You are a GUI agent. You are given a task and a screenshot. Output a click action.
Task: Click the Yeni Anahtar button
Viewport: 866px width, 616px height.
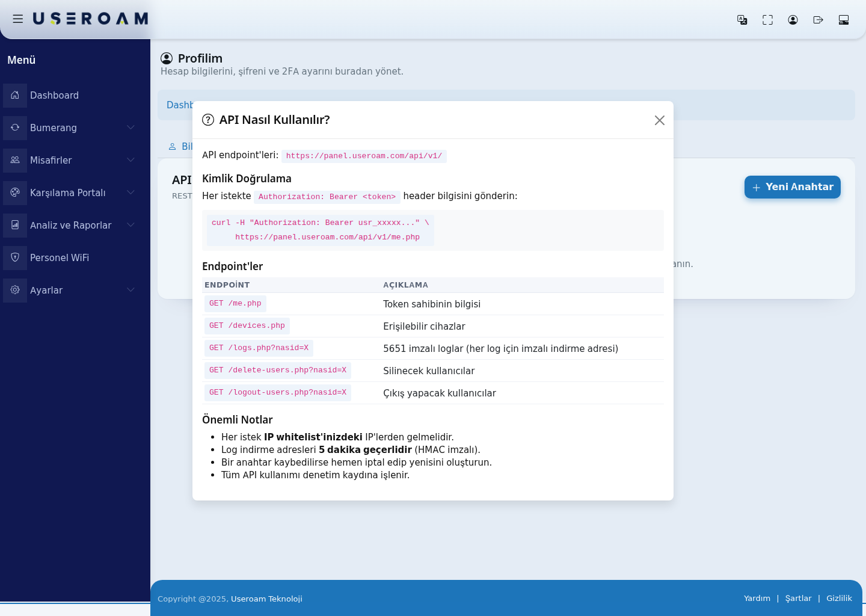click(793, 187)
